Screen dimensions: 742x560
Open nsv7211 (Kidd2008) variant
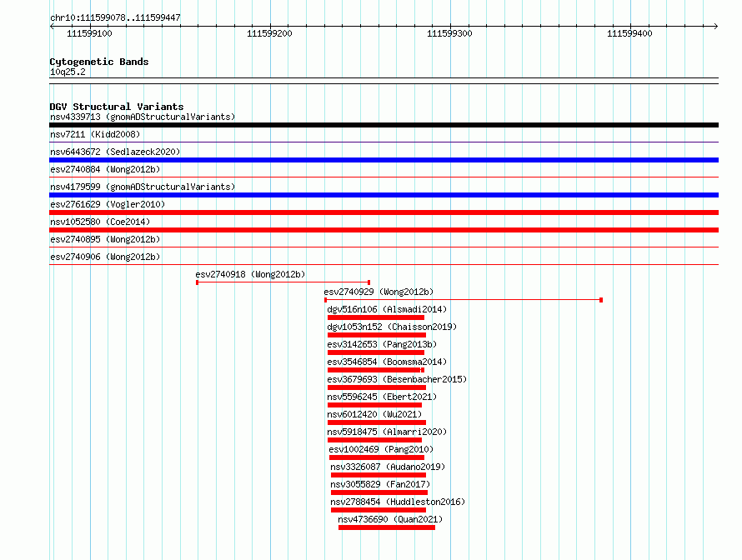[x=95, y=134]
